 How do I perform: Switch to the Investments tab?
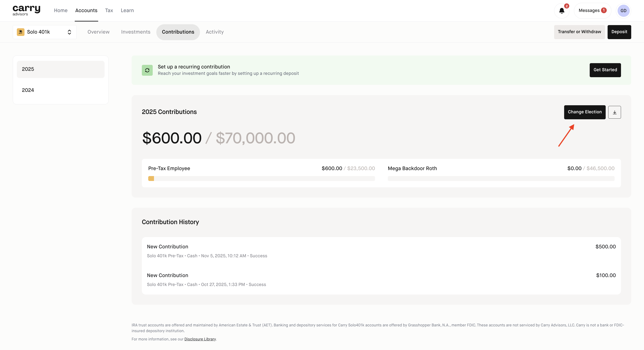click(135, 32)
